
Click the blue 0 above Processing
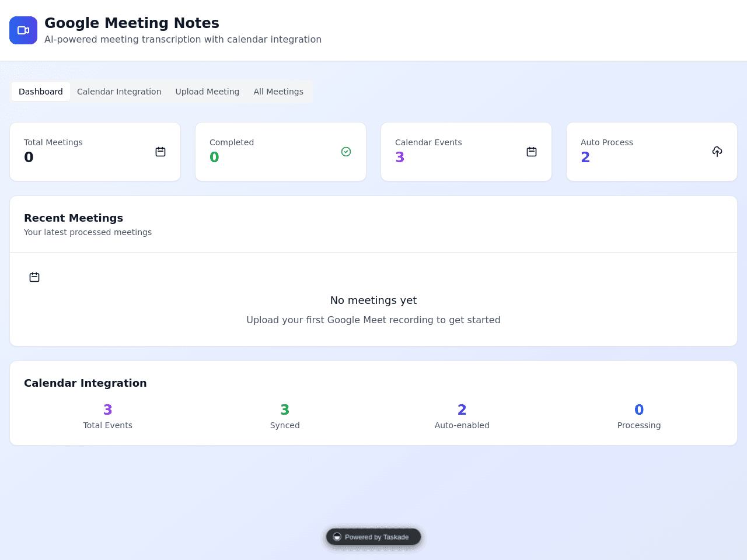pyautogui.click(x=639, y=409)
